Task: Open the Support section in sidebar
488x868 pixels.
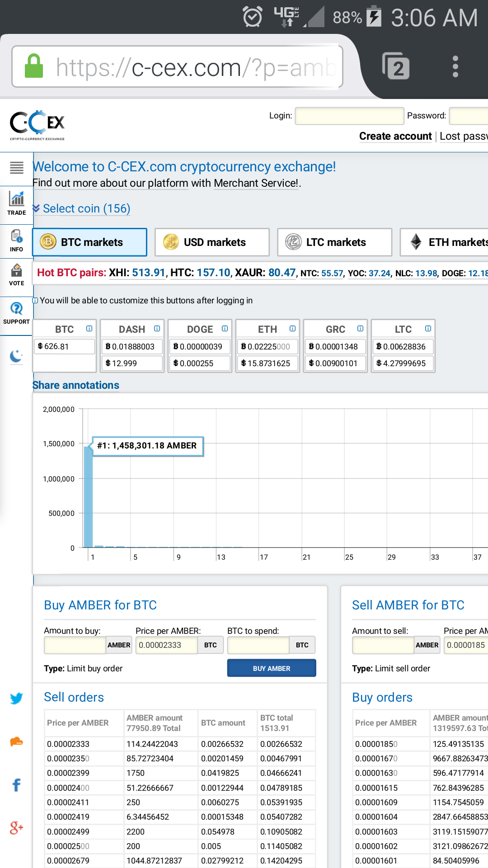Action: [x=17, y=313]
